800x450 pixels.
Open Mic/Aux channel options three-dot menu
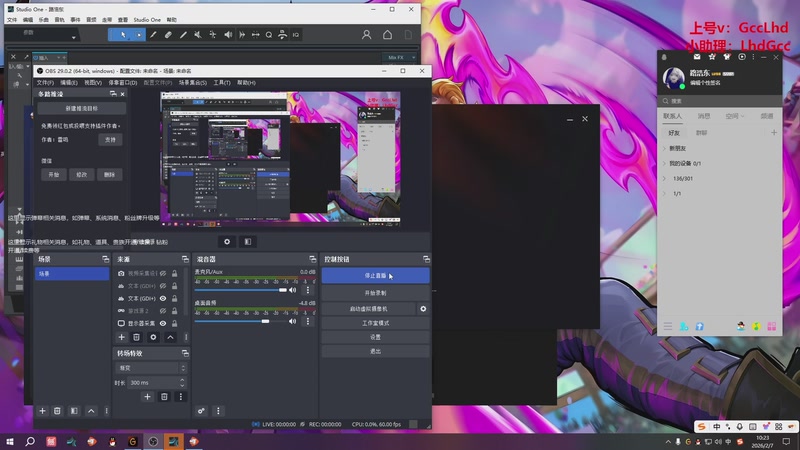(308, 290)
